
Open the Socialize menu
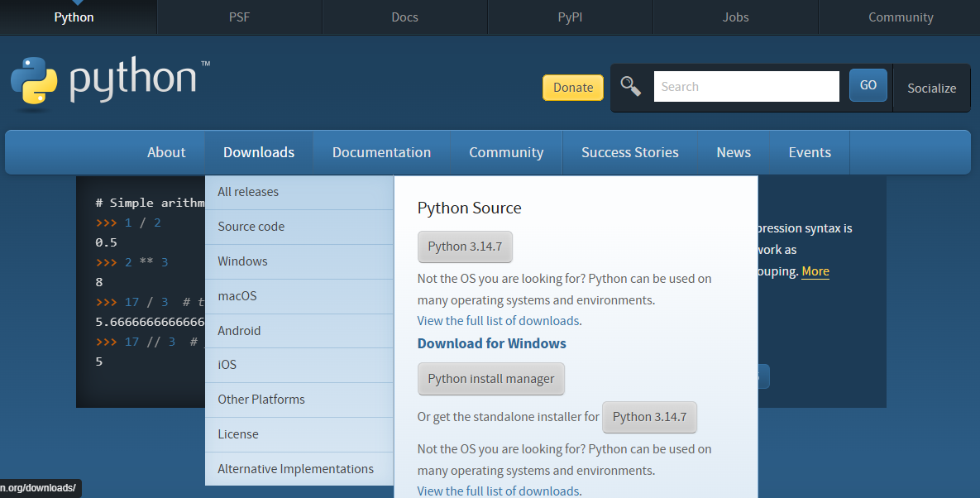[931, 89]
